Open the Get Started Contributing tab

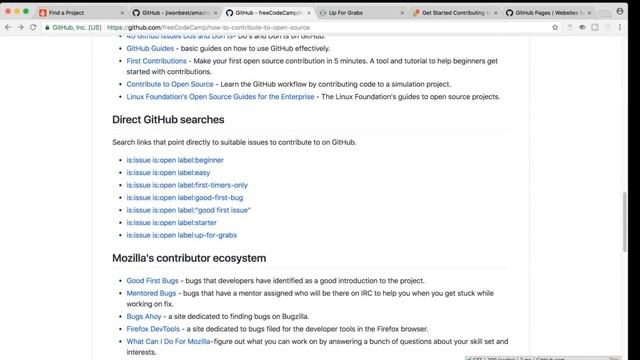coord(455,13)
